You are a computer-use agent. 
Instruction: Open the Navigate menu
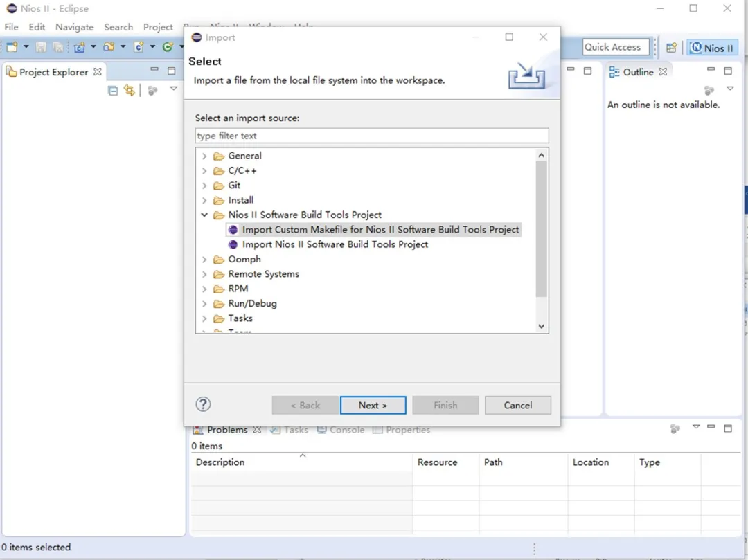(x=74, y=27)
